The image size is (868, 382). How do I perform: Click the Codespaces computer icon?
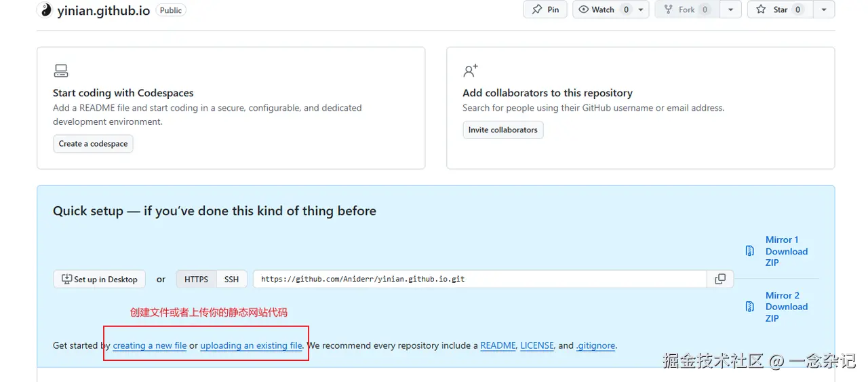(x=61, y=71)
